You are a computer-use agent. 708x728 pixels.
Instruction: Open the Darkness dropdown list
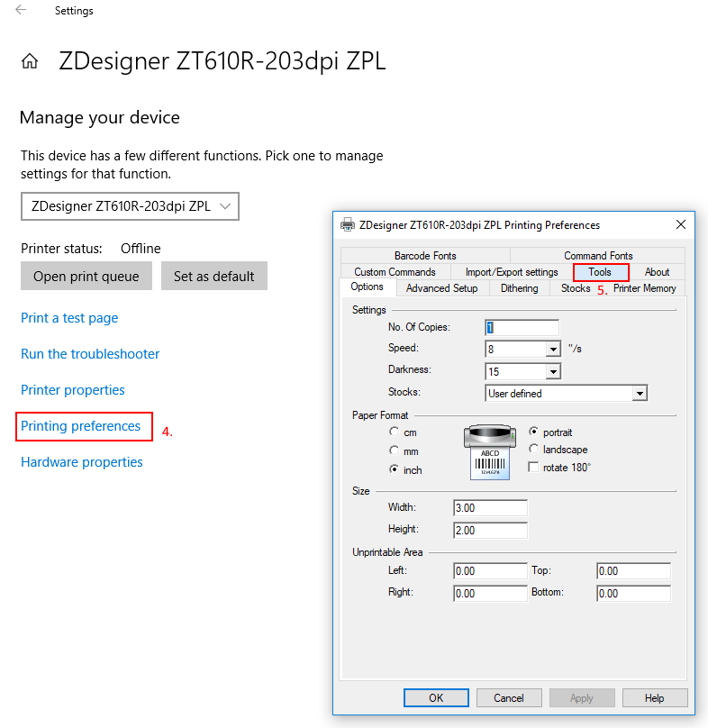pyautogui.click(x=553, y=371)
